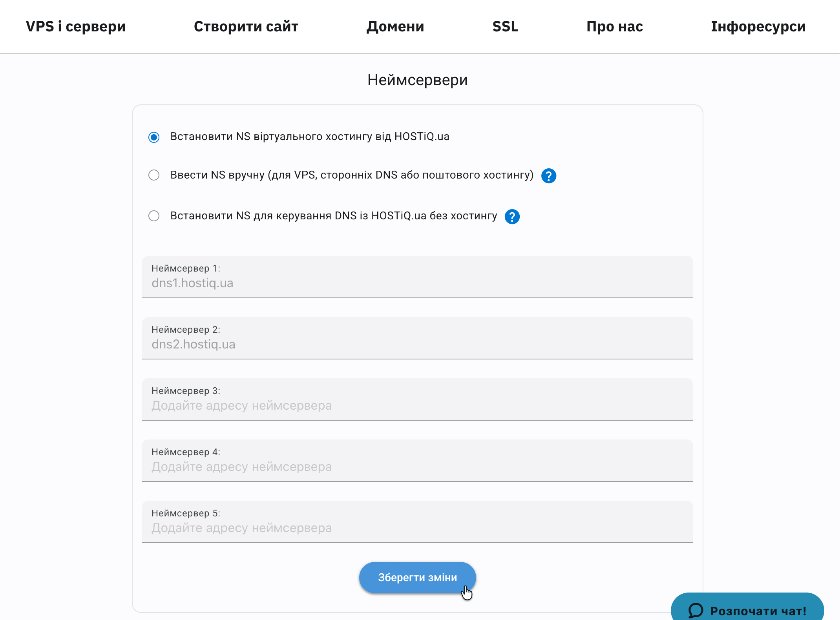Open the chat via the speech bubble icon
The height and width of the screenshot is (620, 840).
point(695,610)
